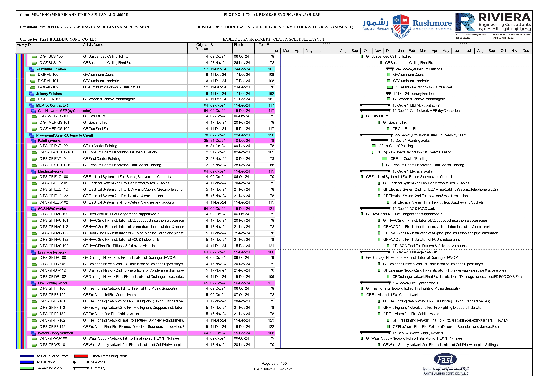
Task: Click the 16-Dec-24 finish of D-PS-GF-FF-142
Action: 242,327
